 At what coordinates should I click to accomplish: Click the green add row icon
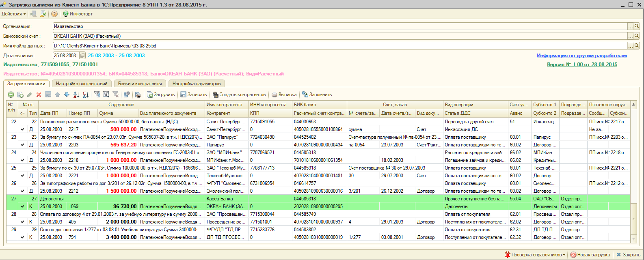pyautogui.click(x=11, y=95)
